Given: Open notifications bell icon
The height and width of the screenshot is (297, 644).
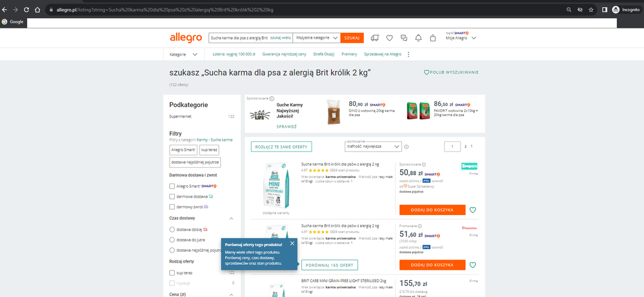Looking at the screenshot, I should tap(418, 37).
